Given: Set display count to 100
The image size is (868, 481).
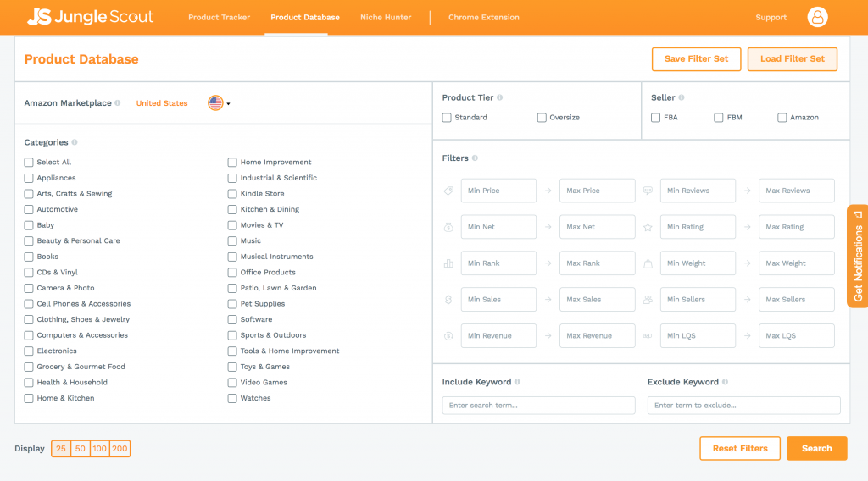Looking at the screenshot, I should tap(100, 449).
